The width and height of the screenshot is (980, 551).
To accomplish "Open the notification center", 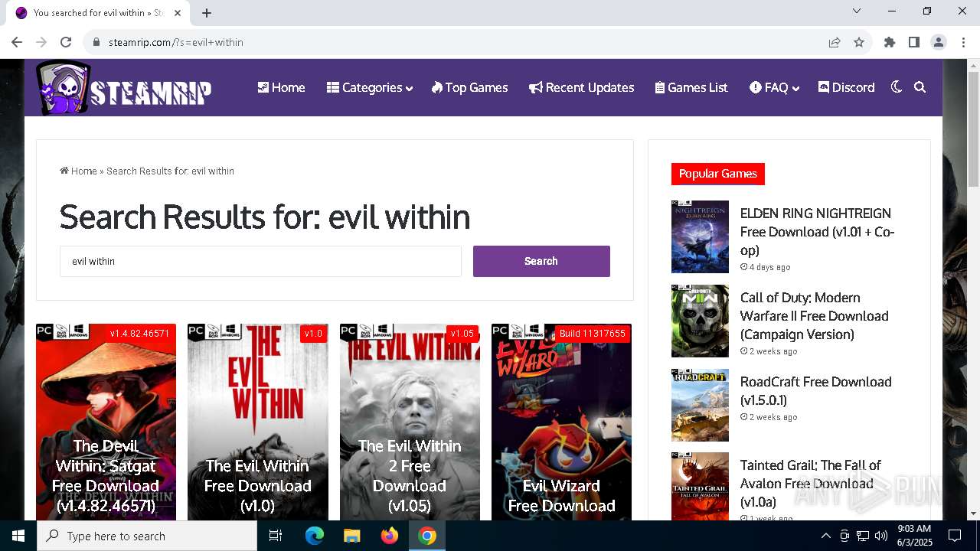I will [x=955, y=536].
